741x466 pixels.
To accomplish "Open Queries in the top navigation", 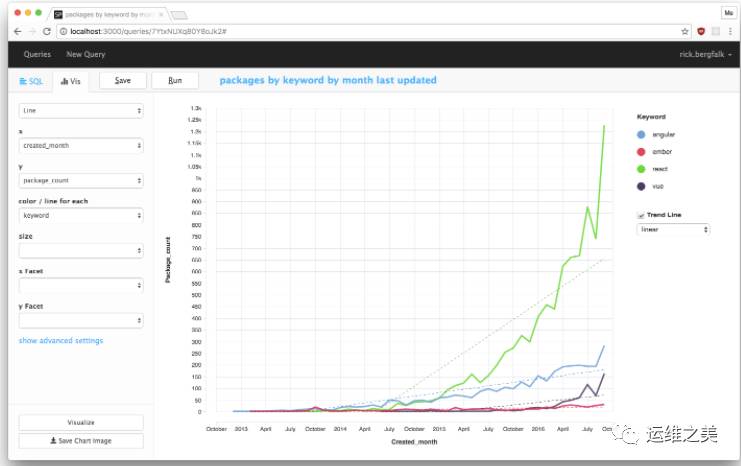I will (37, 54).
